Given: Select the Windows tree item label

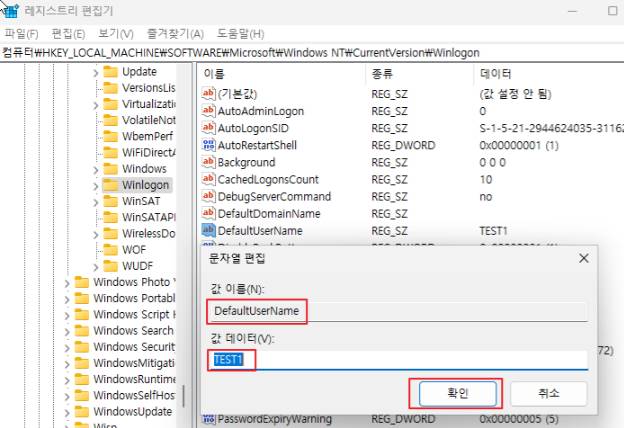Looking at the screenshot, I should [144, 169].
